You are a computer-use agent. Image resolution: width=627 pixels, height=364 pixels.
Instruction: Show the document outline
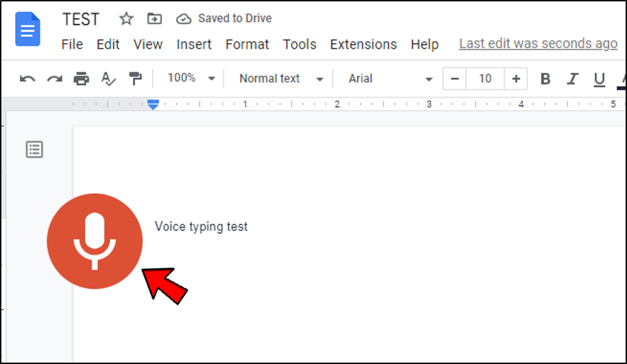[x=34, y=149]
